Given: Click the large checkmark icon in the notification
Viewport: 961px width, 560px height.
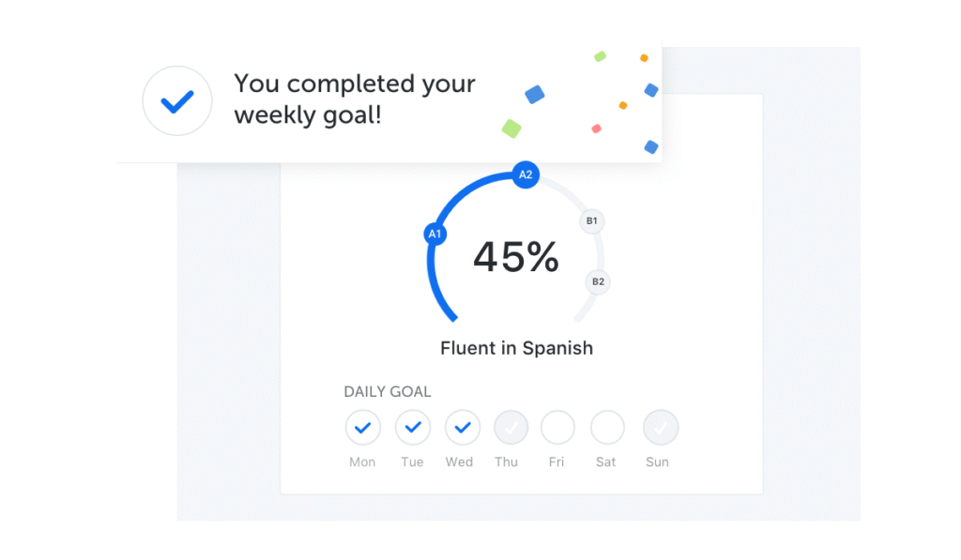Looking at the screenshot, I should pos(176,101).
